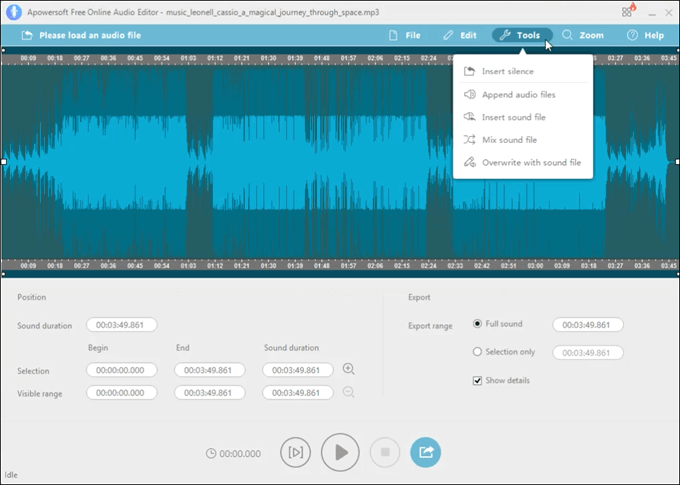
Task: Click the Edit pencil icon
Action: [448, 36]
